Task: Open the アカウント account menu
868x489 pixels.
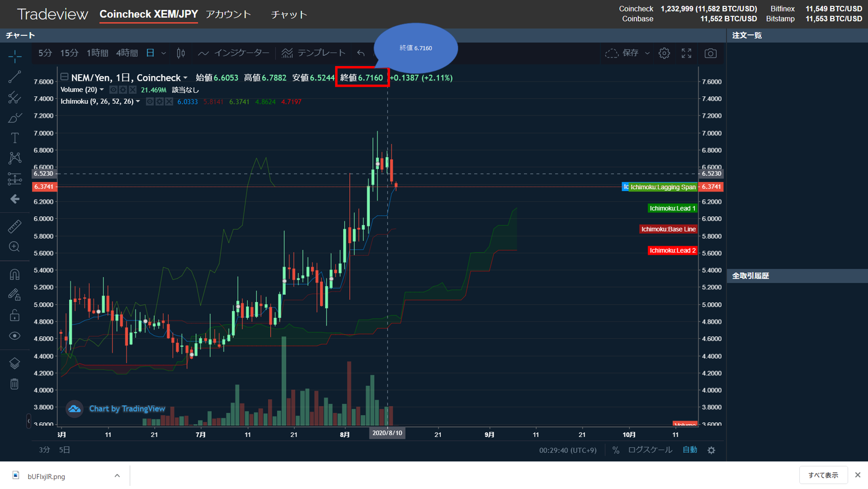Action: pyautogui.click(x=228, y=14)
